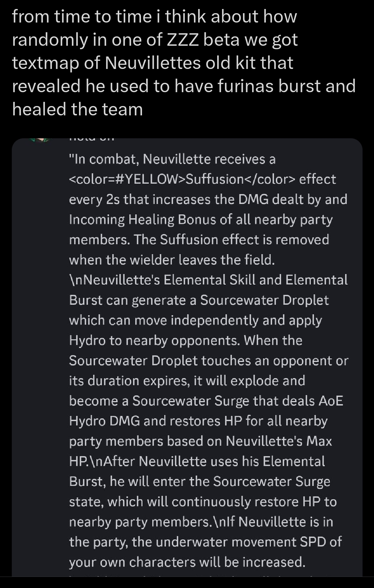Click "Hydro to nearby opponents" line

[x=186, y=341]
